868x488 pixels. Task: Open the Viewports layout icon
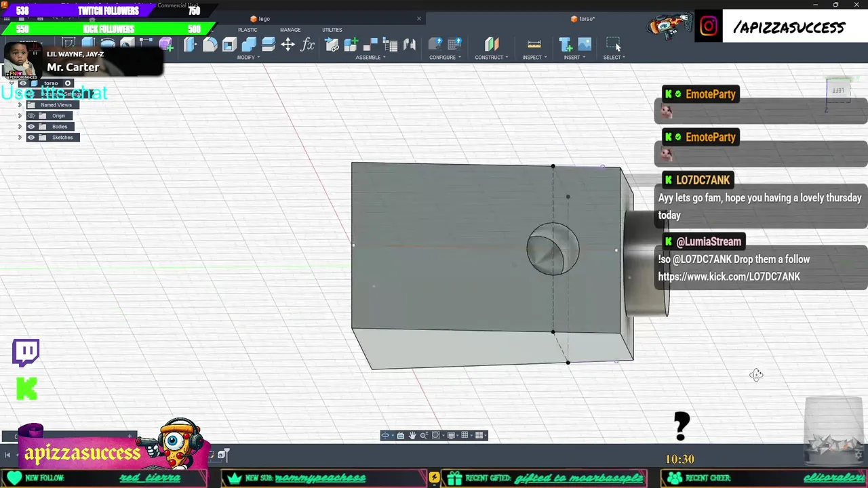point(479,435)
